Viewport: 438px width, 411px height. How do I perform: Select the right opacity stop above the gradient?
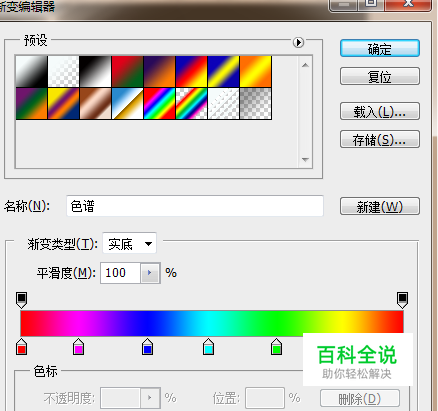pyautogui.click(x=402, y=300)
